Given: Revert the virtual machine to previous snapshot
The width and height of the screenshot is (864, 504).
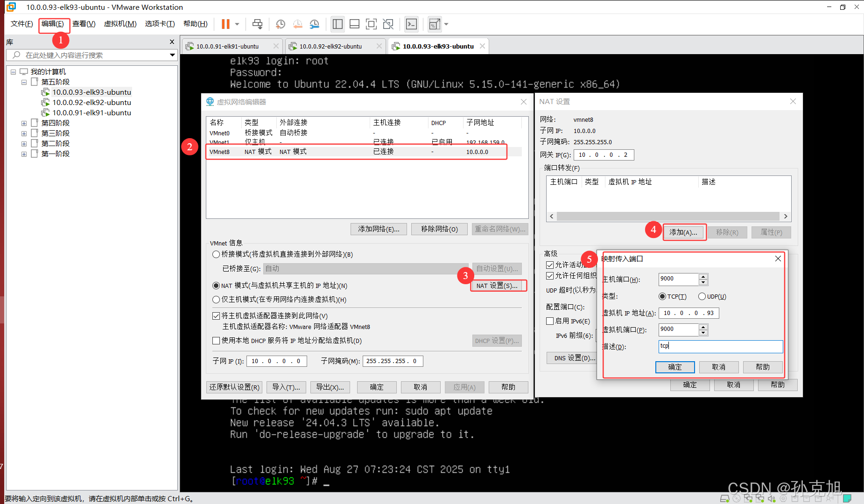Looking at the screenshot, I should click(298, 24).
